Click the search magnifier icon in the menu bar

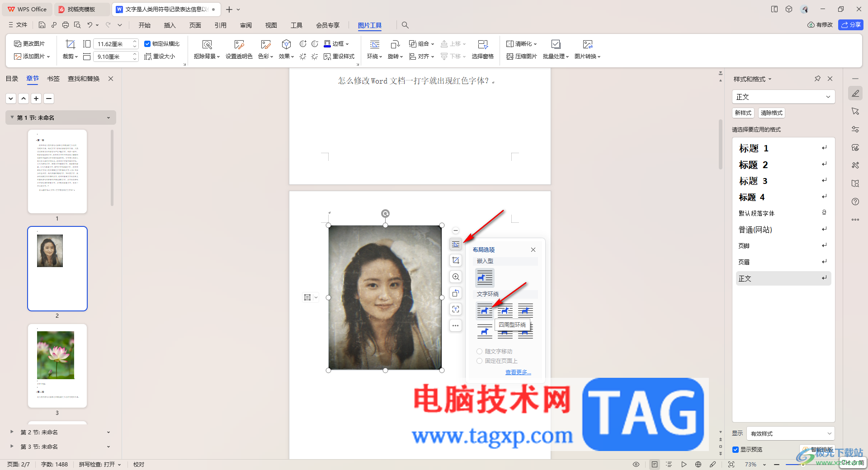tap(405, 25)
